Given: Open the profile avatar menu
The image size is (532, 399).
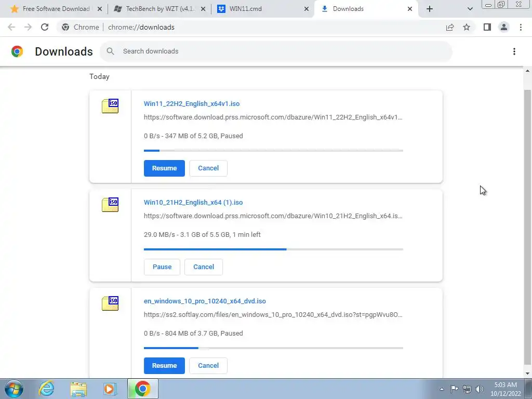Looking at the screenshot, I should point(504,27).
